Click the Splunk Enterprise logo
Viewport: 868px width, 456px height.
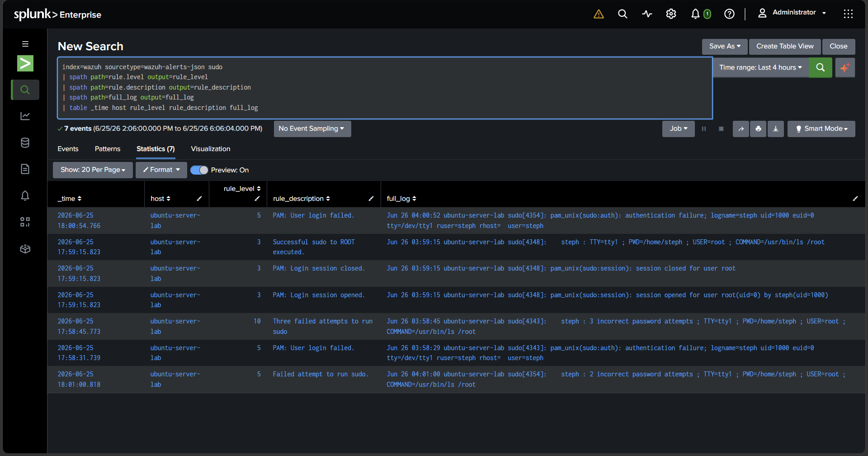57,14
